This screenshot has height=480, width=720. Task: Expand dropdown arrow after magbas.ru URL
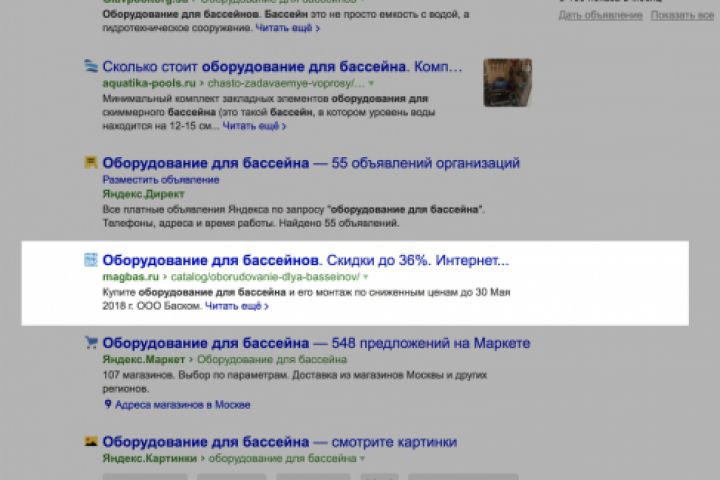(366, 277)
